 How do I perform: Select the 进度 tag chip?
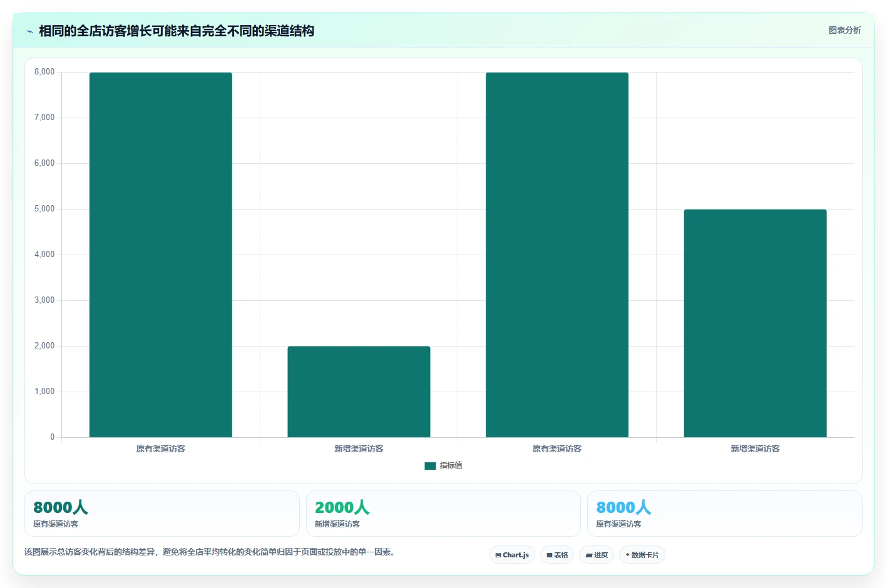597,555
